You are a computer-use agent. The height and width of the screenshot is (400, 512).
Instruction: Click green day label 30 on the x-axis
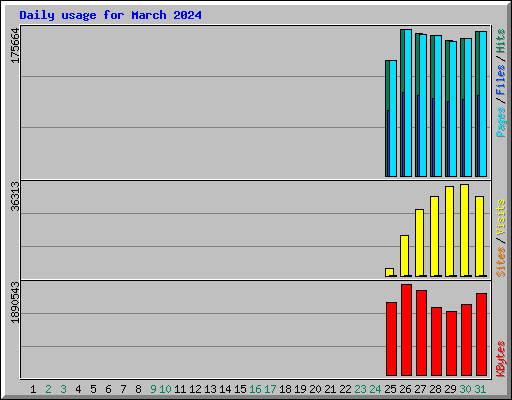[465, 389]
